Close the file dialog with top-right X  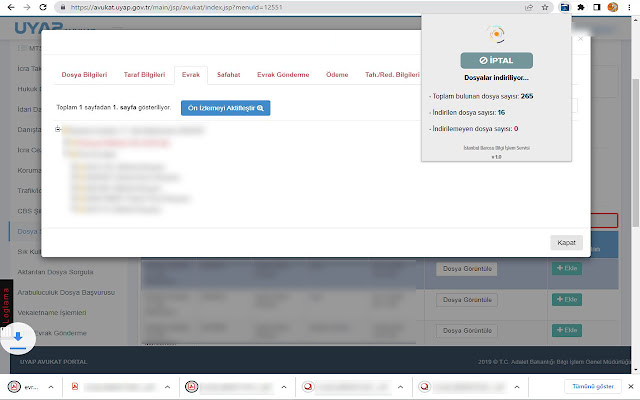pyautogui.click(x=580, y=39)
